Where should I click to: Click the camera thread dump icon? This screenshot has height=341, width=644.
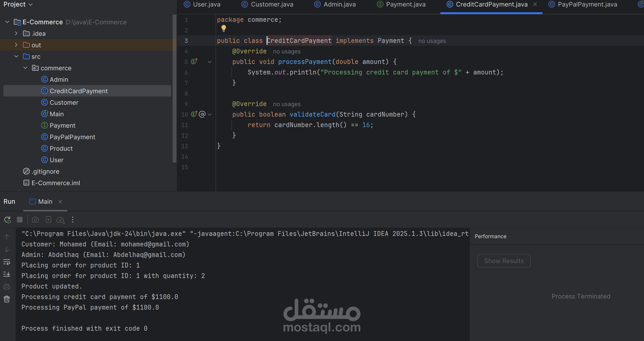tap(35, 220)
